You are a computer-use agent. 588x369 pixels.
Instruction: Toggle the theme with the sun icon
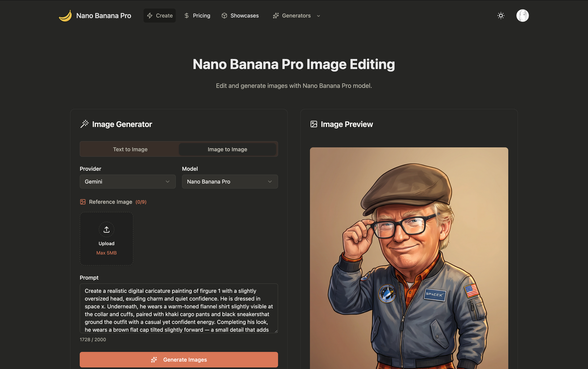click(501, 15)
